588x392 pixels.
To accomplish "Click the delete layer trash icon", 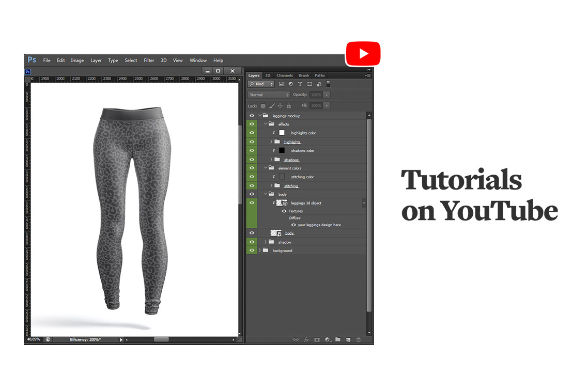I will (359, 340).
